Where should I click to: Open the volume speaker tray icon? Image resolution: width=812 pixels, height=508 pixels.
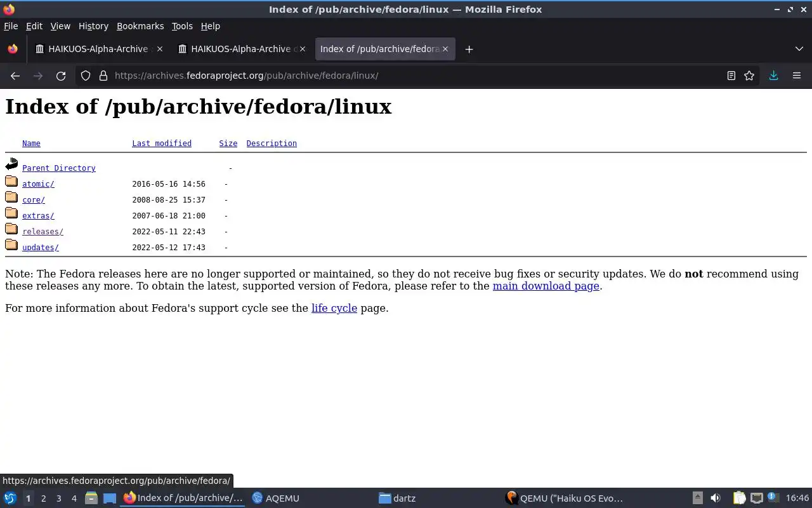tap(716, 498)
